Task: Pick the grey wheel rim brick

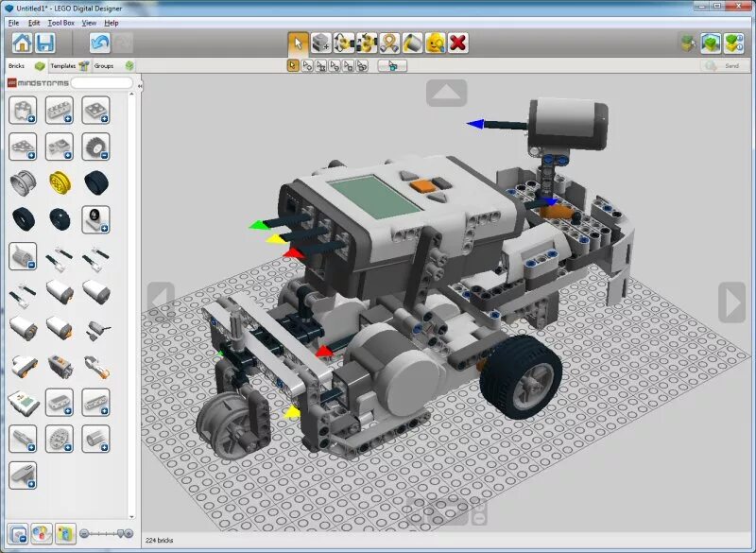Action: 23,182
